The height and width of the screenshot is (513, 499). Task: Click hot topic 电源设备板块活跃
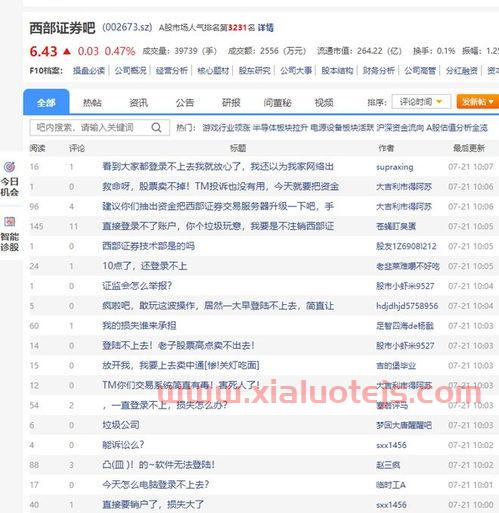[342, 128]
